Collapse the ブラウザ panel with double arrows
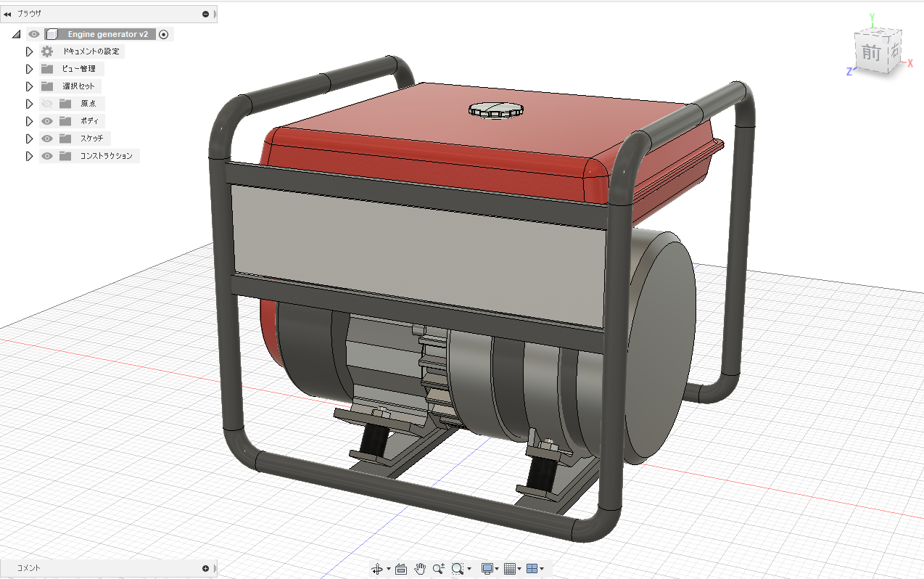 click(7, 14)
